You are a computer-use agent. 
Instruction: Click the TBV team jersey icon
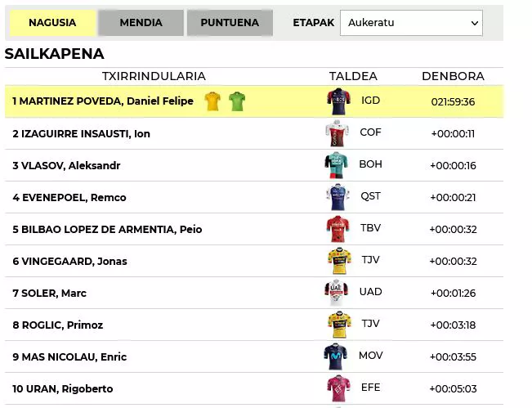338,229
